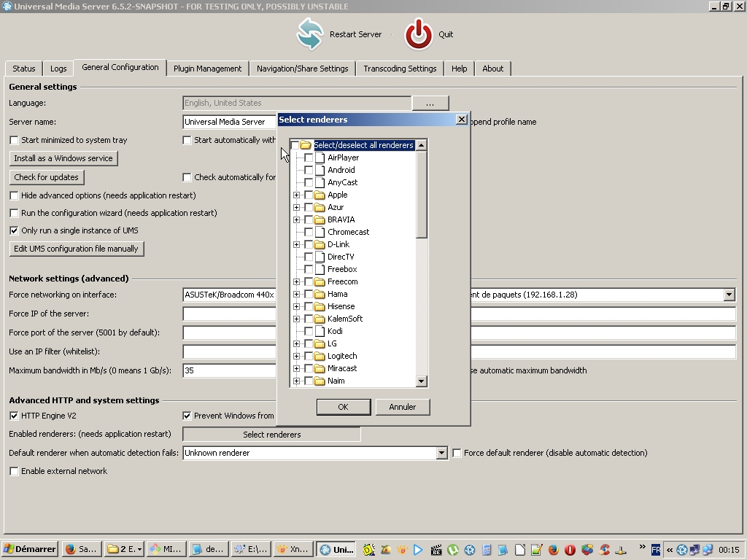Launch Opera from the quick launch bar
Viewport: 747px width, 560px height.
(x=570, y=550)
